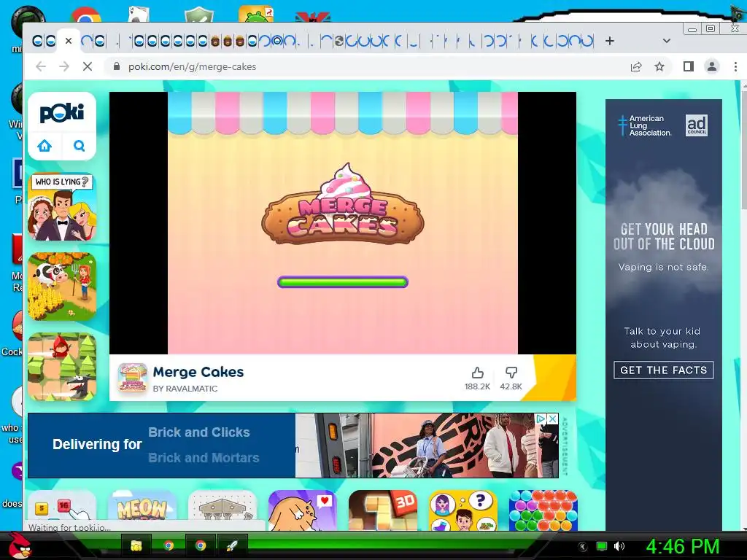Share this page from address bar
Viewport: 747px width, 560px height.
tap(636, 66)
